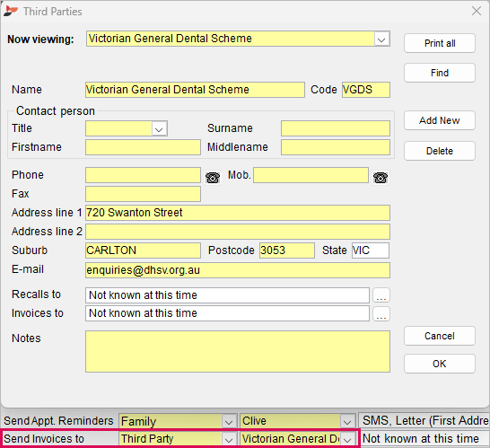Click the Add New button

tap(440, 120)
